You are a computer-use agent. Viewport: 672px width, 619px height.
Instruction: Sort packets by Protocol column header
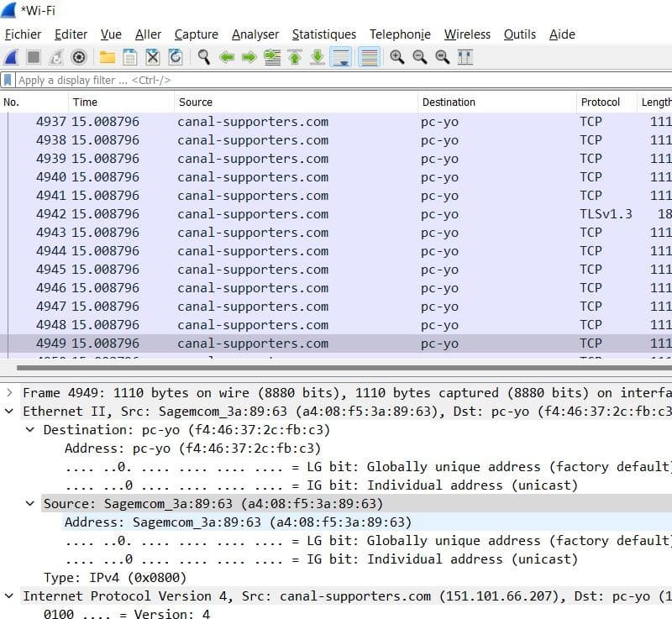tap(600, 102)
